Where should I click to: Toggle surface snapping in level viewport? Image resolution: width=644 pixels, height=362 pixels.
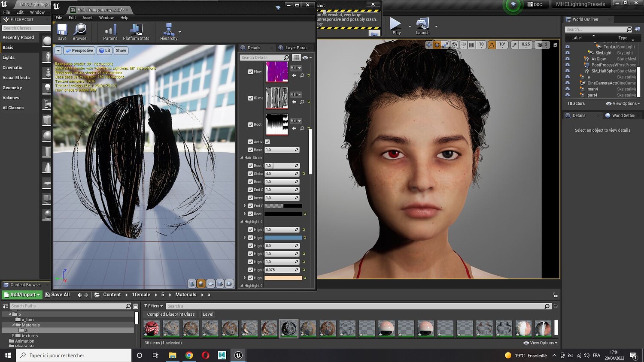pyautogui.click(x=463, y=45)
